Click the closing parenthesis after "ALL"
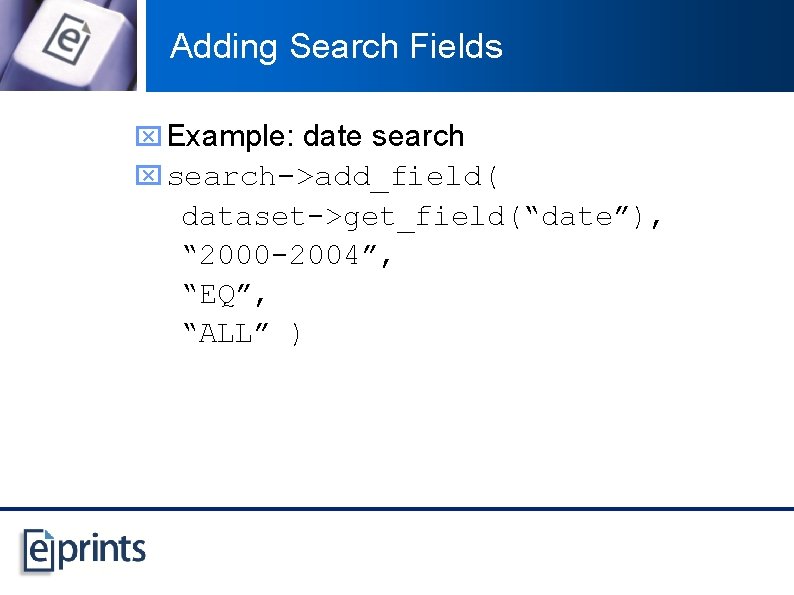The height and width of the screenshot is (595, 794). [x=296, y=335]
